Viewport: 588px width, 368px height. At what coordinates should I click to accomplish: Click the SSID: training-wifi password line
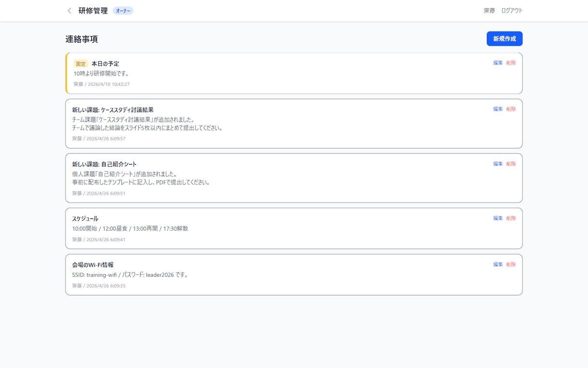(130, 275)
